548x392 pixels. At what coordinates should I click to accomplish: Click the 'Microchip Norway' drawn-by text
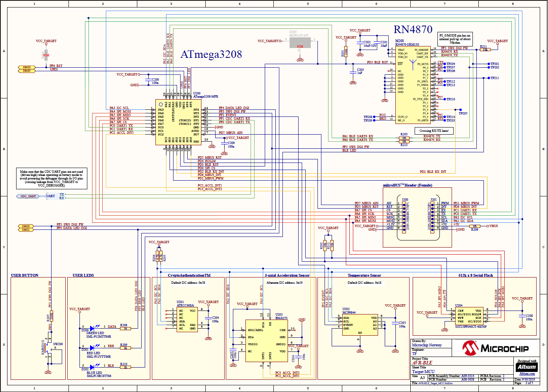click(427, 345)
